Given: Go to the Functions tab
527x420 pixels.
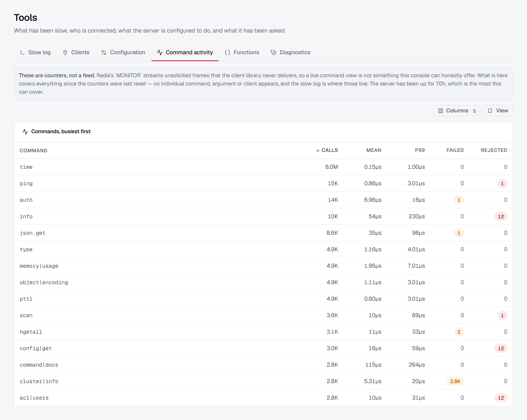Looking at the screenshot, I should (242, 52).
